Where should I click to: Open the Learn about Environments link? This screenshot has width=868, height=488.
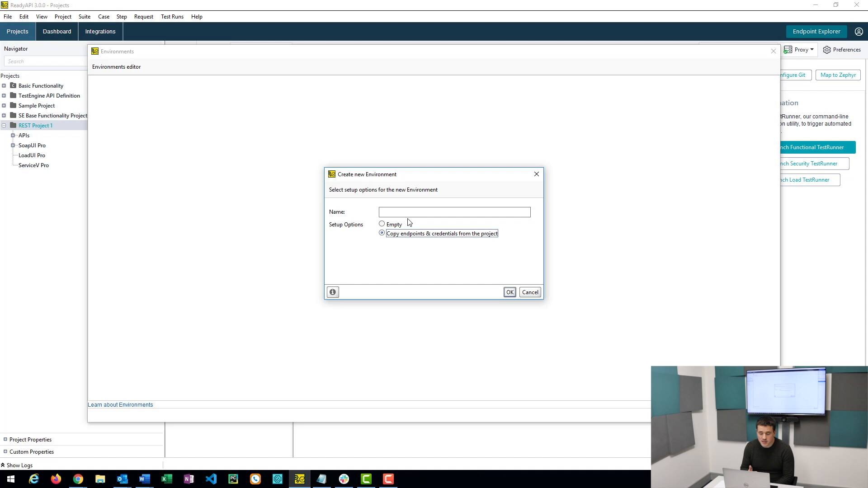click(x=120, y=404)
